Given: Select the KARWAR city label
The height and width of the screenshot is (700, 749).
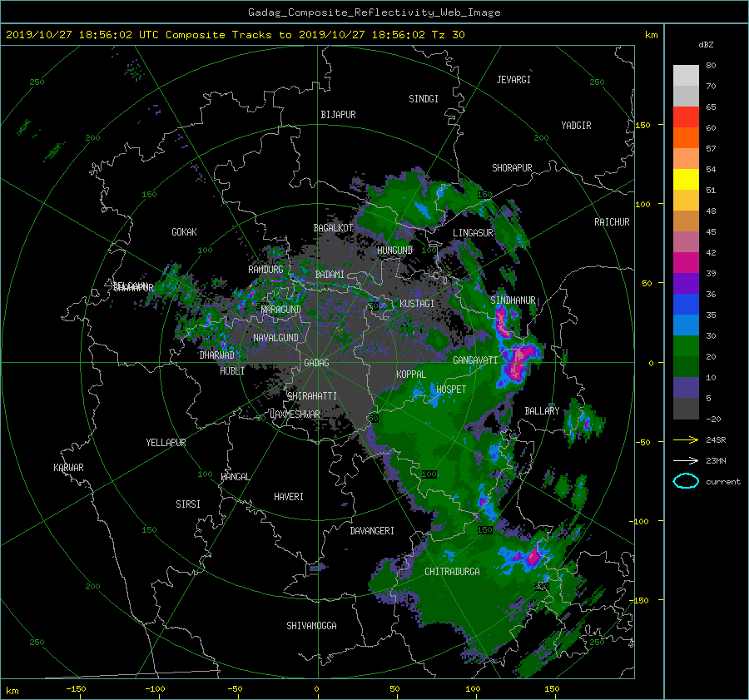Looking at the screenshot, I should pyautogui.click(x=68, y=468).
